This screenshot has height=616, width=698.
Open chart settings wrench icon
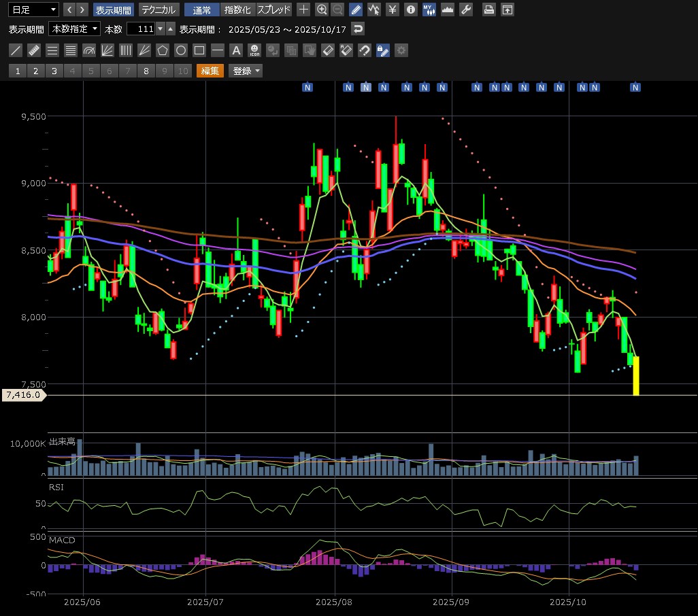466,10
